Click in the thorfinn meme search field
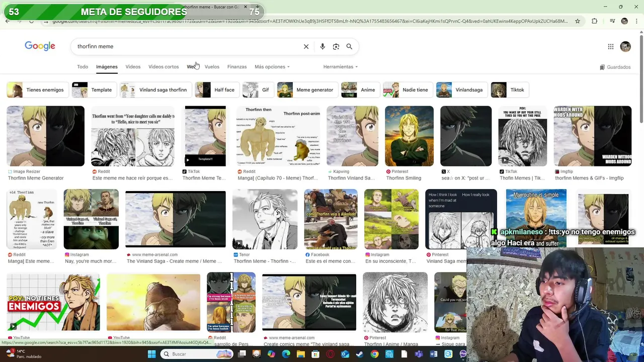This screenshot has height=362, width=644. point(186,46)
